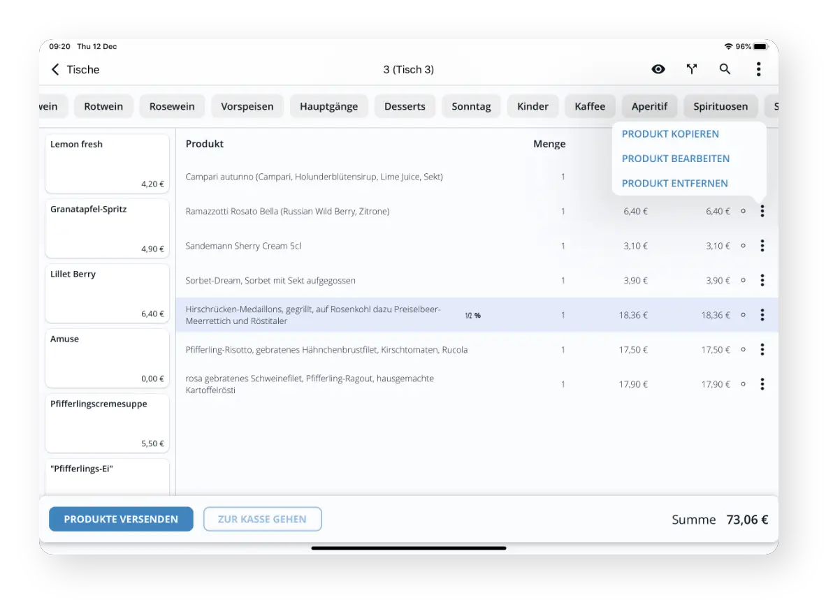Image resolution: width=840 pixels, height=616 pixels.
Task: Click the discount badge on Hirschrücken row
Action: coord(473,316)
